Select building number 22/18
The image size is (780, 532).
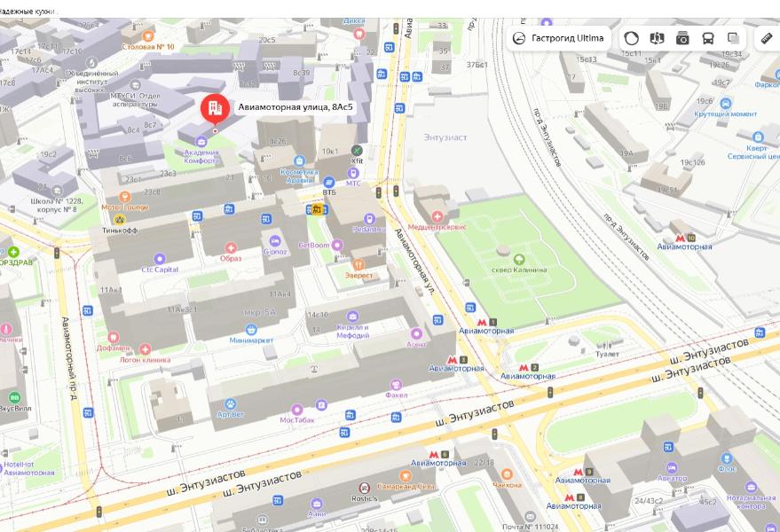(484, 462)
